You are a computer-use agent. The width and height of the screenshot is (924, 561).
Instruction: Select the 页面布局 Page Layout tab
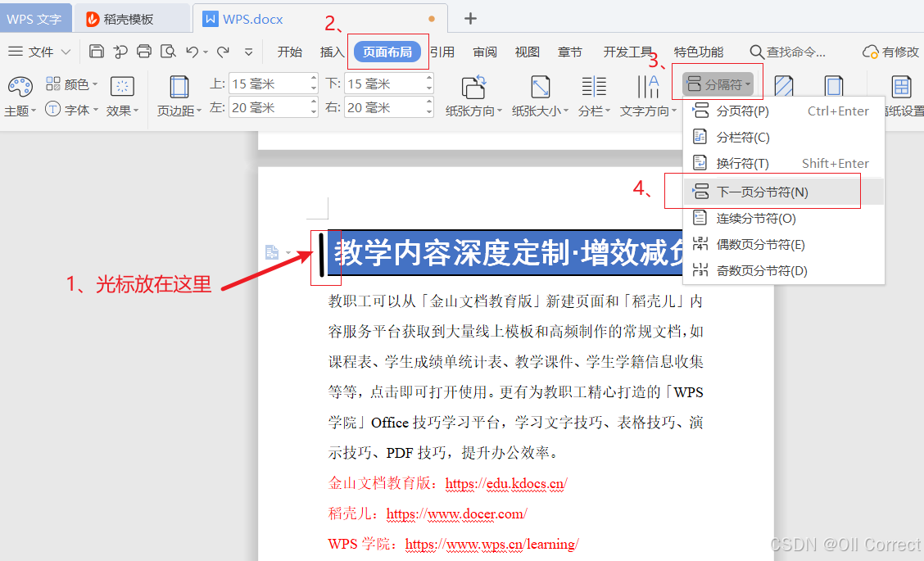[x=387, y=52]
